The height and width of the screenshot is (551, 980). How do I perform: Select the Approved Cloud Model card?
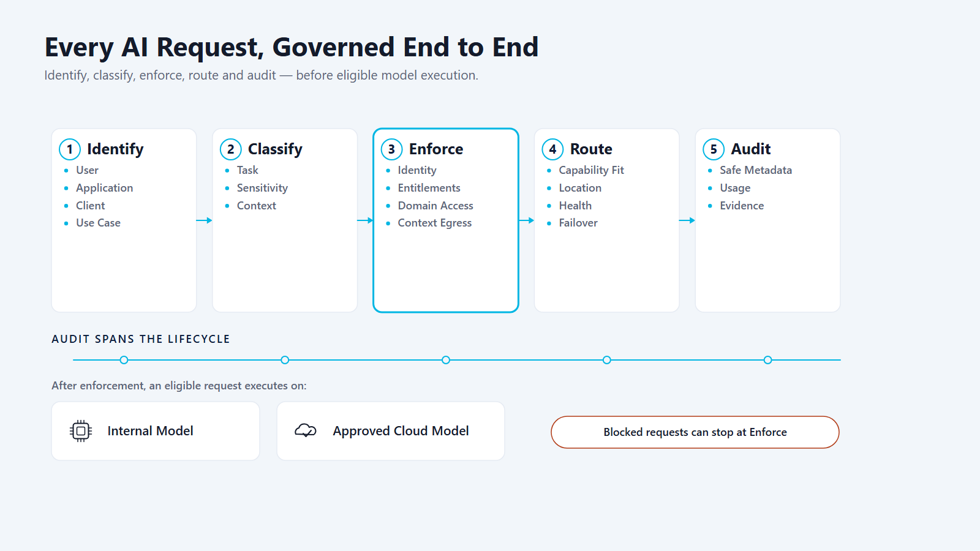391,431
